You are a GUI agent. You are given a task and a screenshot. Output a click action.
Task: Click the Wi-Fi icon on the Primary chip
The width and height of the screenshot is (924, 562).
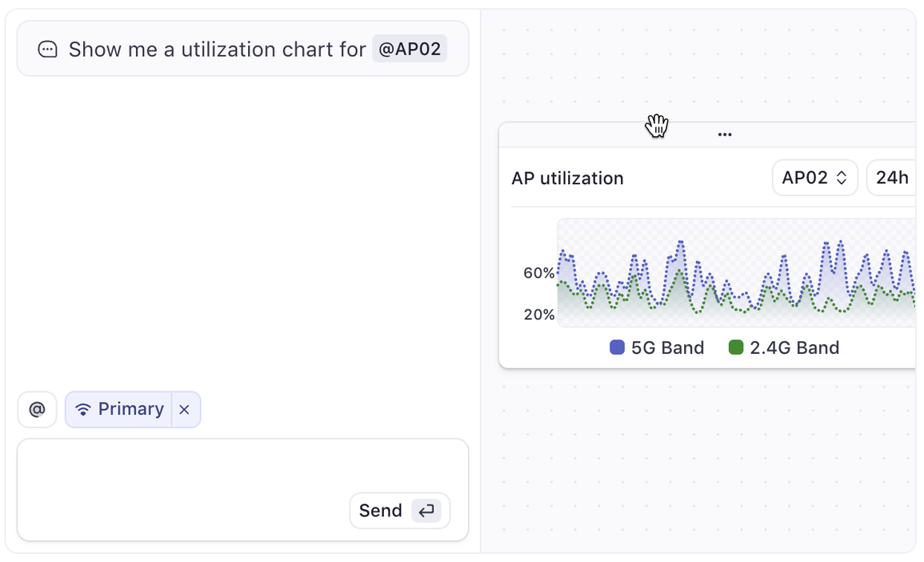83,409
